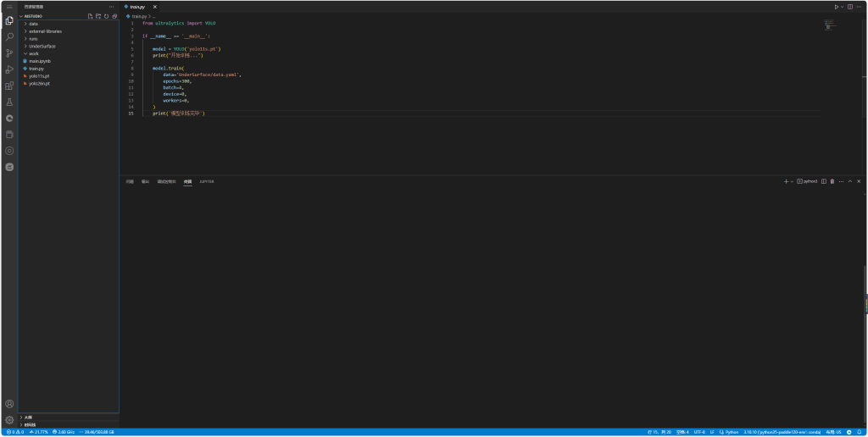Viewport: 868px width, 437px height.
Task: Click the UTF-8 encoding status item
Action: [699, 432]
